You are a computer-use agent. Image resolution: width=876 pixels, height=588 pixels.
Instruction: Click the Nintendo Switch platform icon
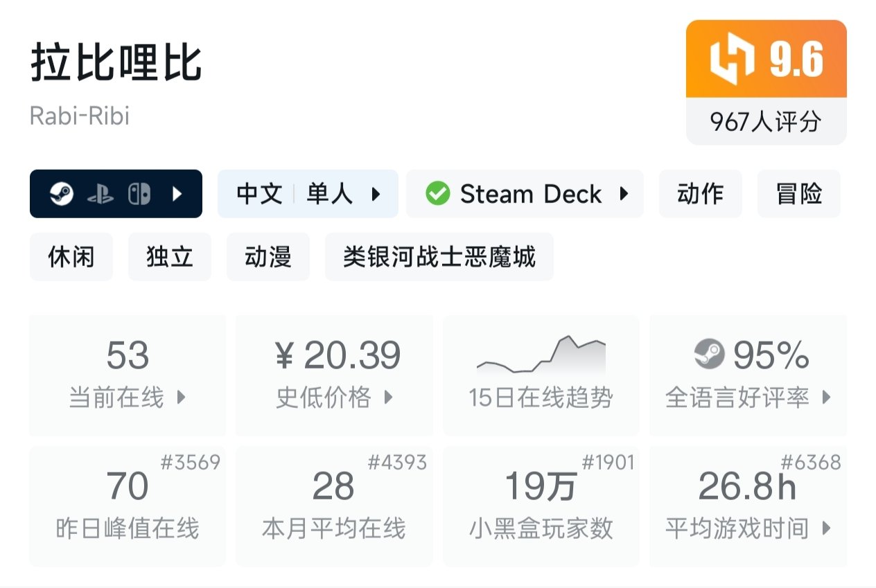click(139, 194)
